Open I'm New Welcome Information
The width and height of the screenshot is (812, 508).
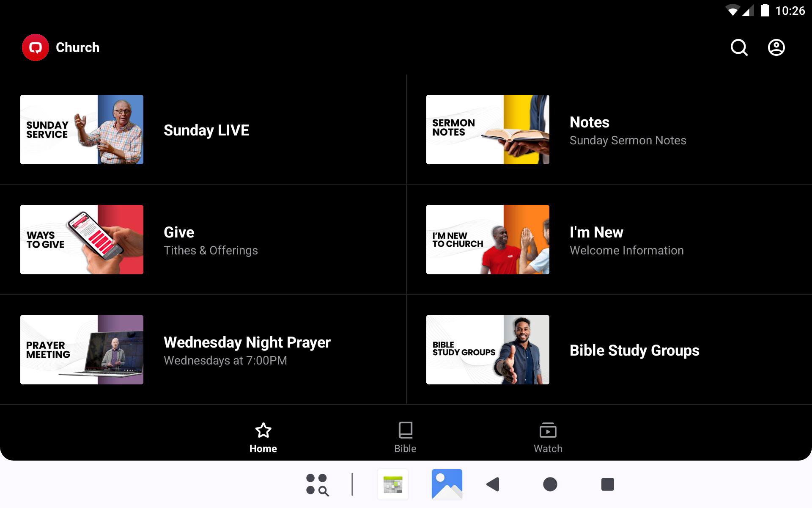pos(626,240)
